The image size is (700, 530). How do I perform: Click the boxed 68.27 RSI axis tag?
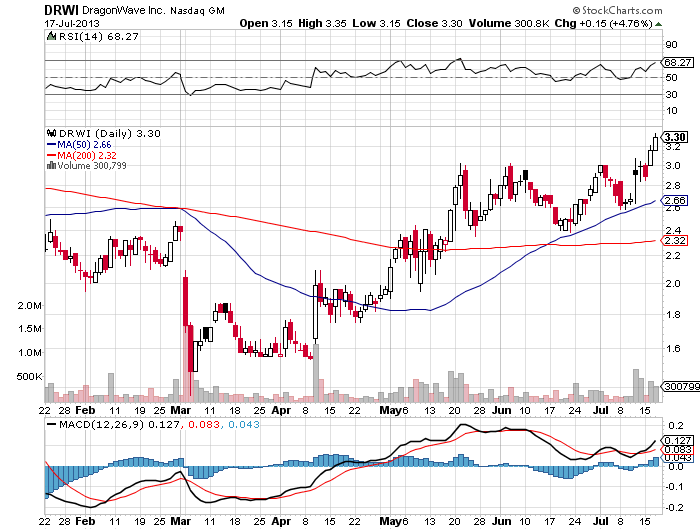(x=678, y=63)
